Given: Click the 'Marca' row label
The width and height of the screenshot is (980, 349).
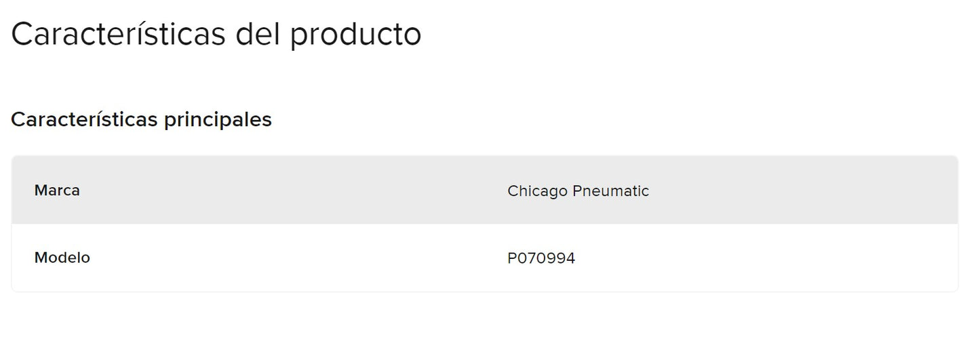Looking at the screenshot, I should [57, 190].
